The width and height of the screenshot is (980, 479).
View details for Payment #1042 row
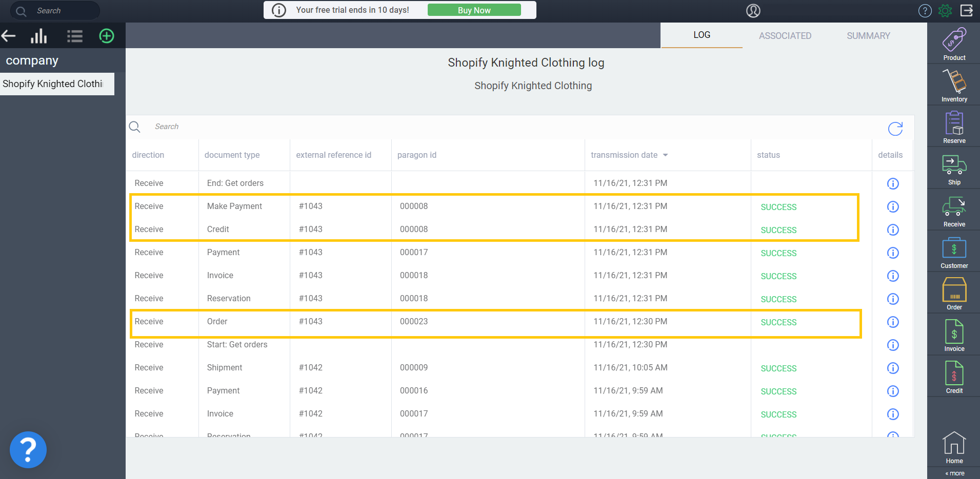(x=893, y=391)
